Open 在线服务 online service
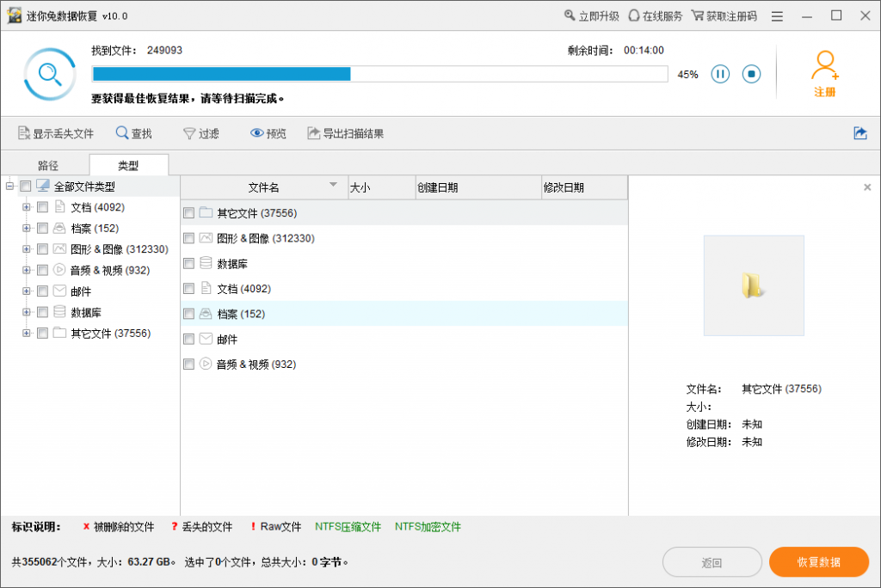The width and height of the screenshot is (881, 588). coord(655,16)
